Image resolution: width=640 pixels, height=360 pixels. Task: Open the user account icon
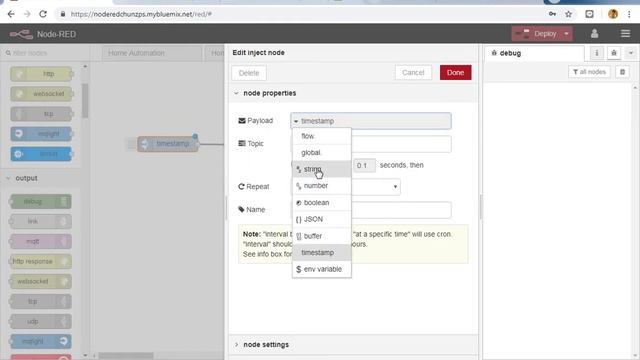[x=594, y=34]
